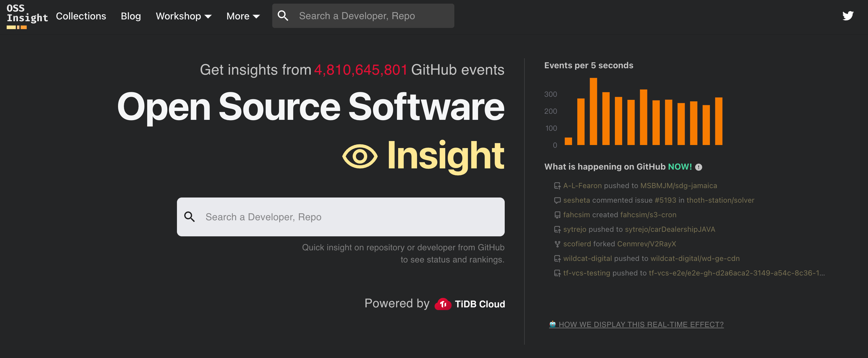The width and height of the screenshot is (868, 358).
Task: Click the fahcsim developer link
Action: point(576,214)
